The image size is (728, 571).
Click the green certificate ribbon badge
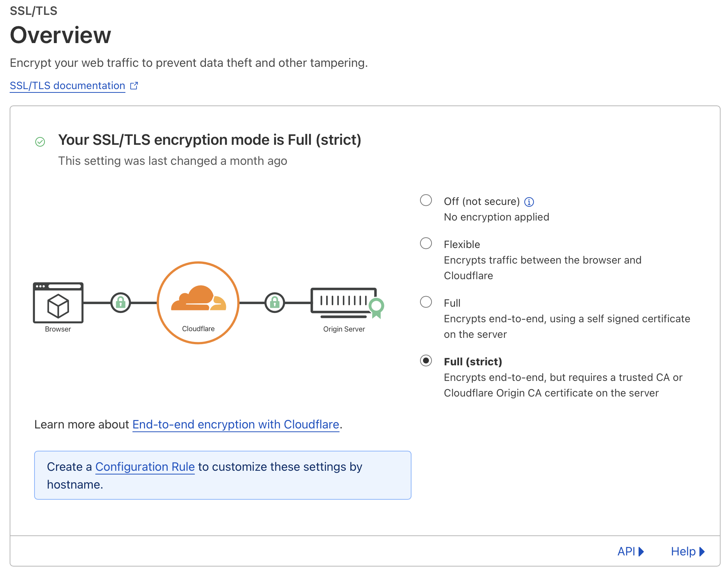click(x=377, y=308)
